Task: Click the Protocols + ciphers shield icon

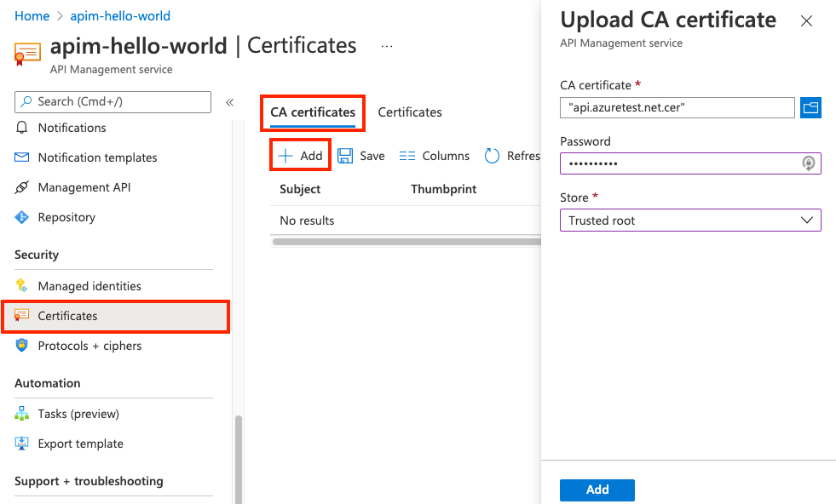Action: coord(22,346)
